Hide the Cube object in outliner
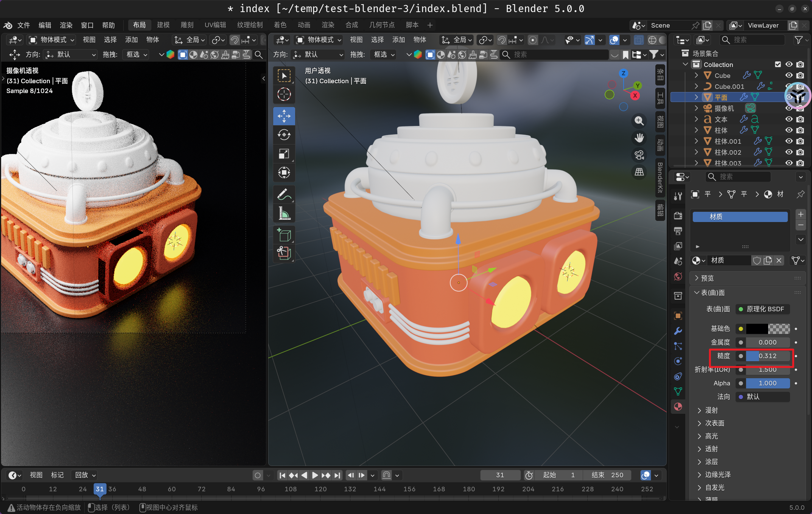812x514 pixels. tap(789, 75)
